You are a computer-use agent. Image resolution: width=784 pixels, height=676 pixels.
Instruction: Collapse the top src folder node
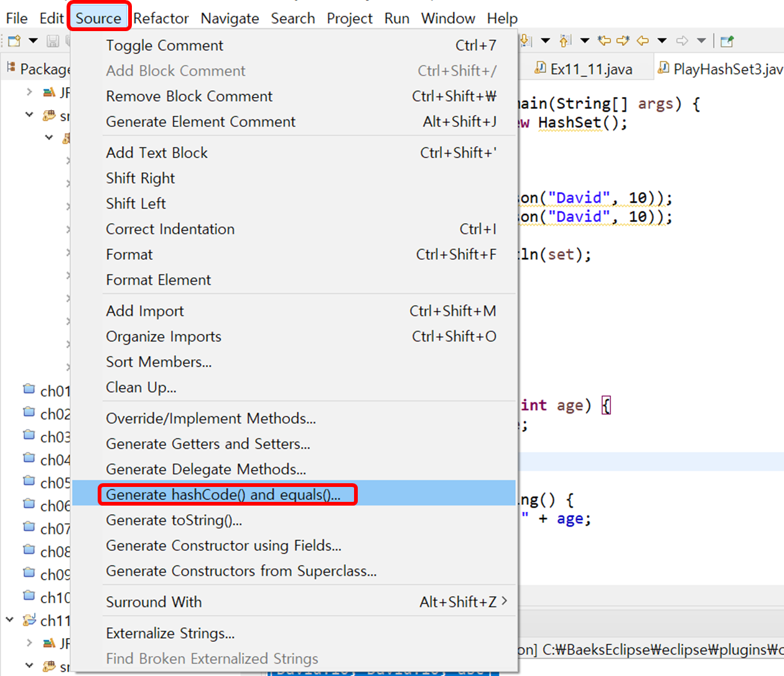click(x=29, y=115)
